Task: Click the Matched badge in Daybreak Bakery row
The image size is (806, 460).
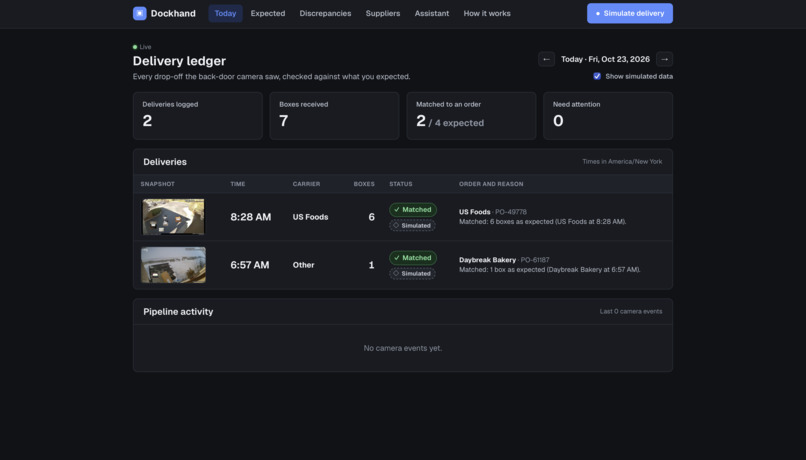Action: (413, 257)
